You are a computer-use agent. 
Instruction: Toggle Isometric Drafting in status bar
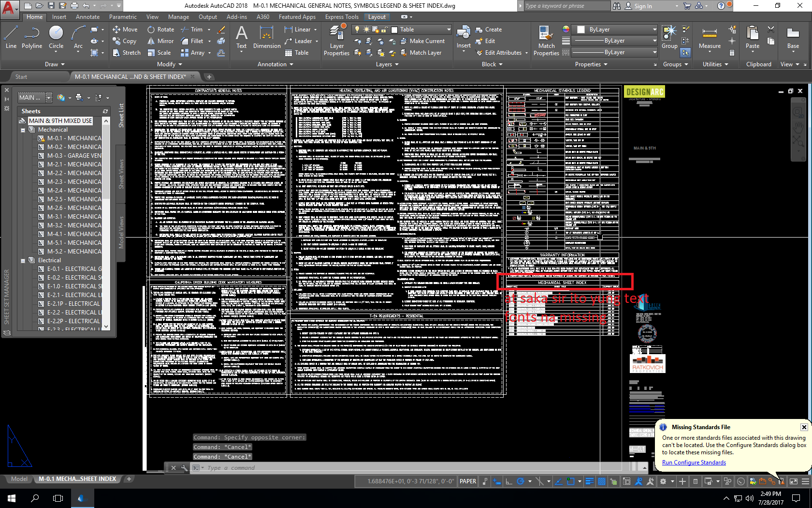(539, 481)
